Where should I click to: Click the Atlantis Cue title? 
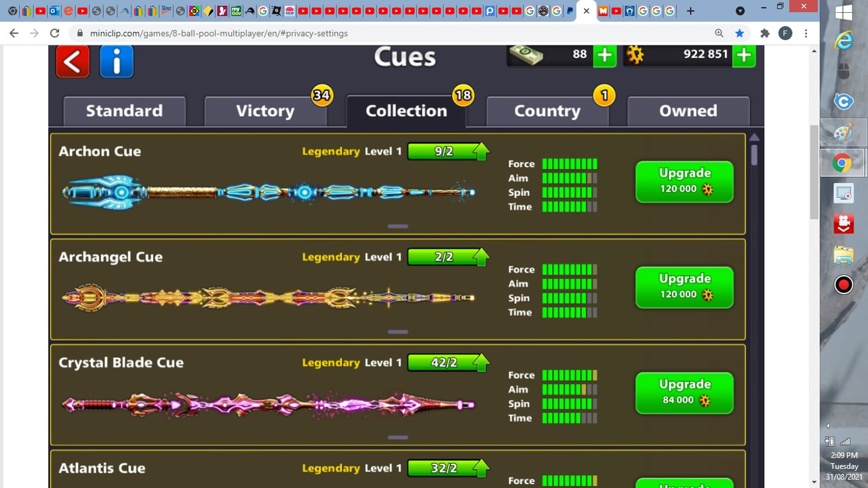click(102, 468)
